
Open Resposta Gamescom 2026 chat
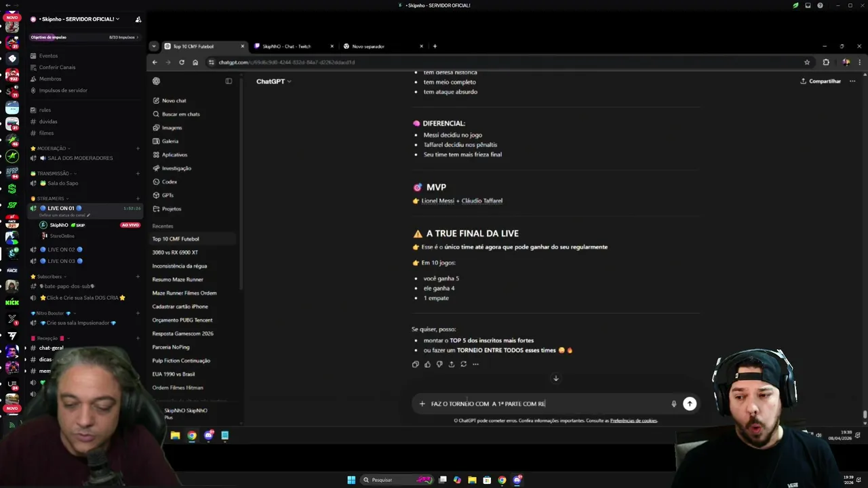click(183, 333)
